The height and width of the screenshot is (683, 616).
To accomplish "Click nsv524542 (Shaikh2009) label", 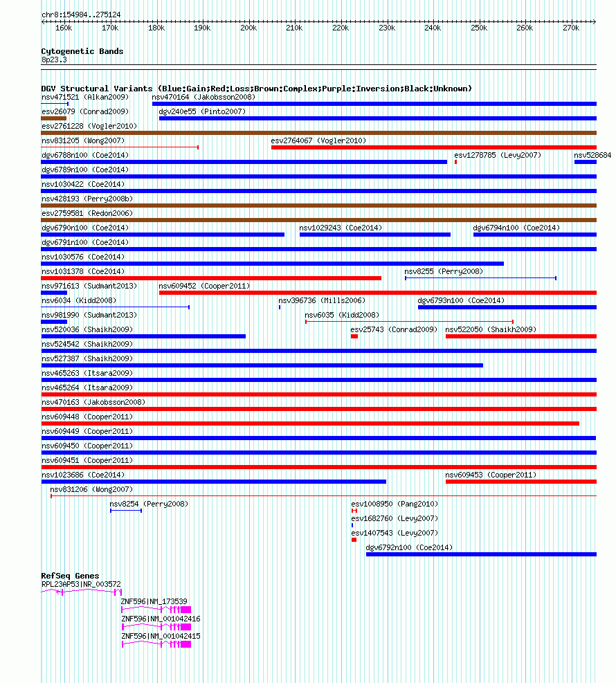I will pos(87,344).
